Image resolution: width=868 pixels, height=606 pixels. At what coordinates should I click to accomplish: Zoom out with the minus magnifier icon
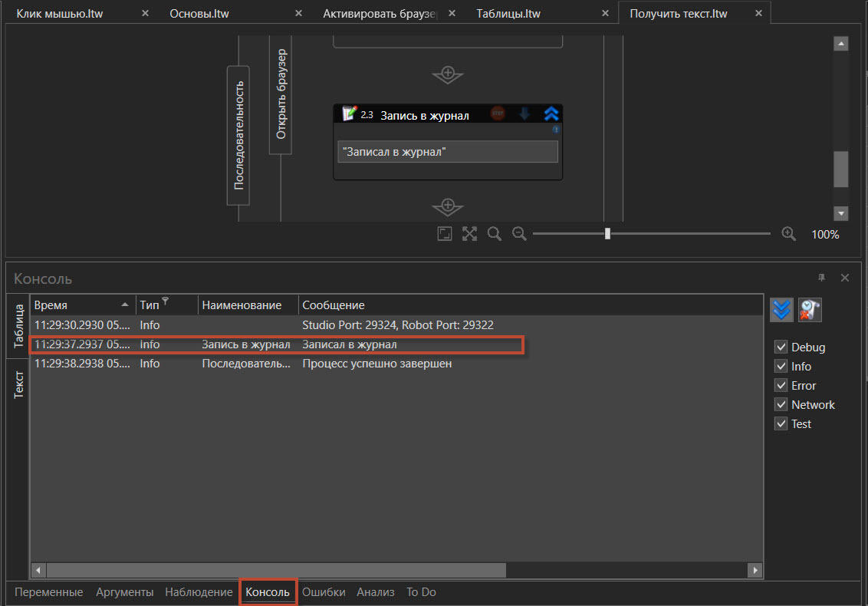[x=519, y=234]
